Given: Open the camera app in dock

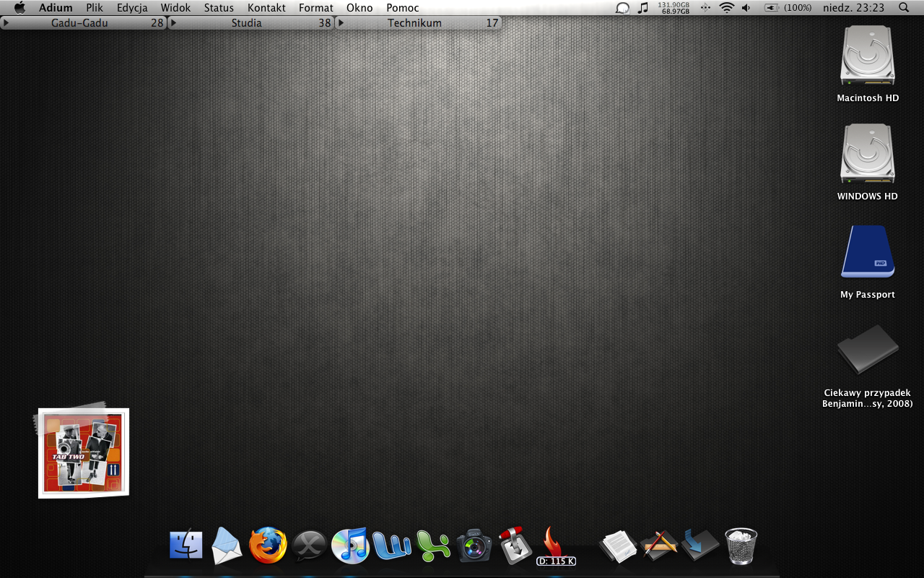Looking at the screenshot, I should coord(474,545).
